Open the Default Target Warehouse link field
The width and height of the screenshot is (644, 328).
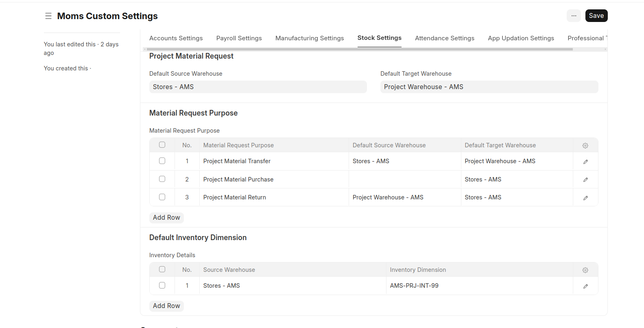coord(489,87)
